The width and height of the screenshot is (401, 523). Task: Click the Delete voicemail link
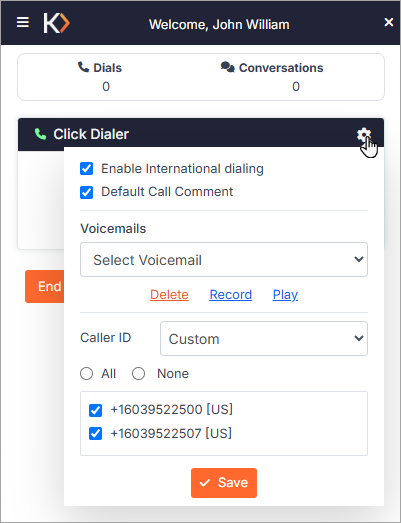(169, 295)
